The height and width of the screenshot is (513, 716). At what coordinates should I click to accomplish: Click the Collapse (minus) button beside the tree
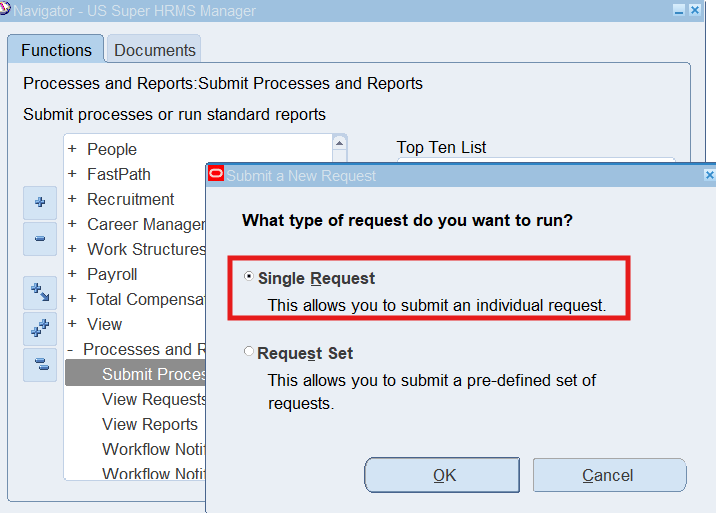click(40, 239)
